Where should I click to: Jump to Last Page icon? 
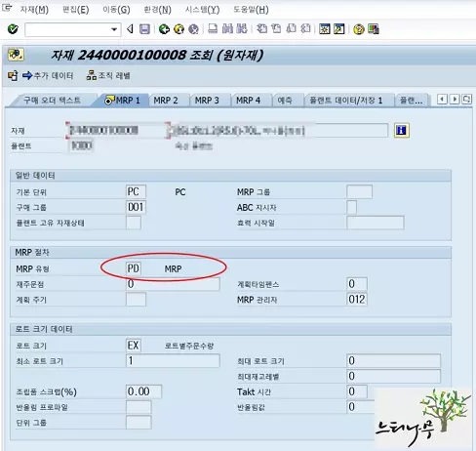305,29
